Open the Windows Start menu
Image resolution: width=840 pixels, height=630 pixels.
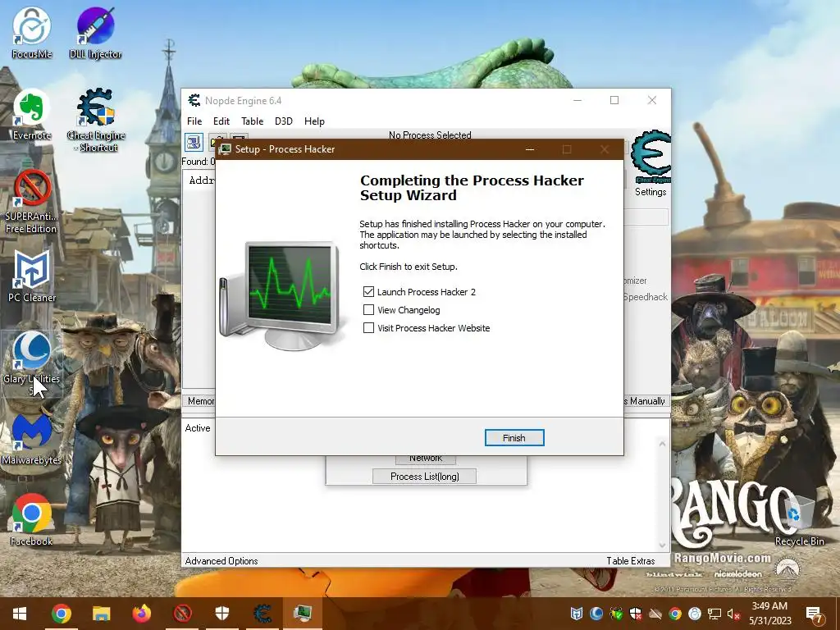[20, 614]
